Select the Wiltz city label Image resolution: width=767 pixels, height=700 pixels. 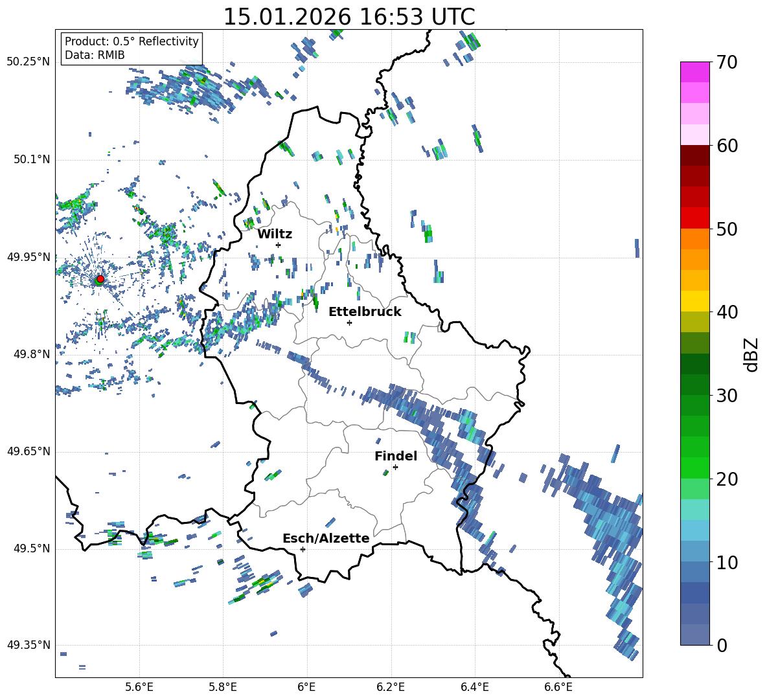275,234
